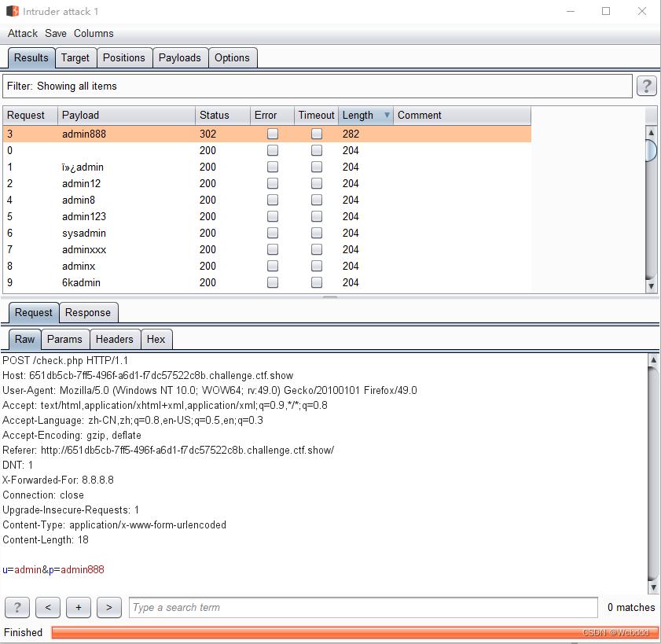
Task: Select the Request tab
Action: pyautogui.click(x=34, y=312)
